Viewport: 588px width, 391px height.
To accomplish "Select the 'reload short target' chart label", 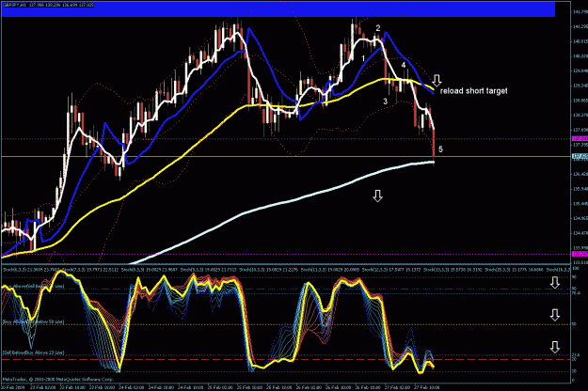I will coord(473,91).
